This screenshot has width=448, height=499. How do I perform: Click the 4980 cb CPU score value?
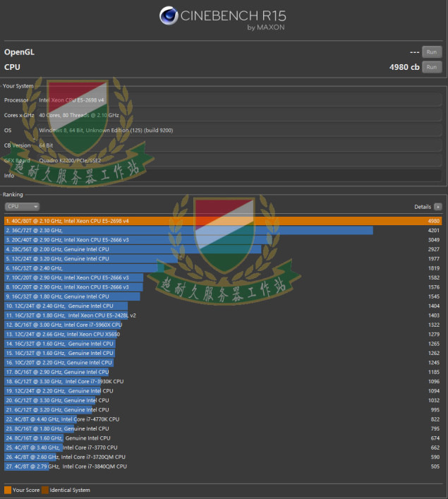click(x=404, y=67)
